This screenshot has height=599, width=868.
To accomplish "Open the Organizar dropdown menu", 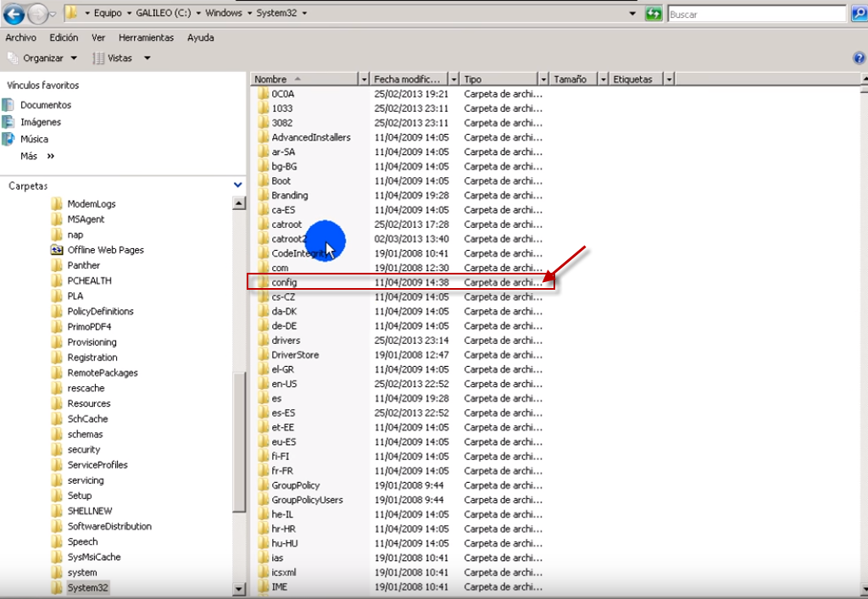I will point(42,58).
